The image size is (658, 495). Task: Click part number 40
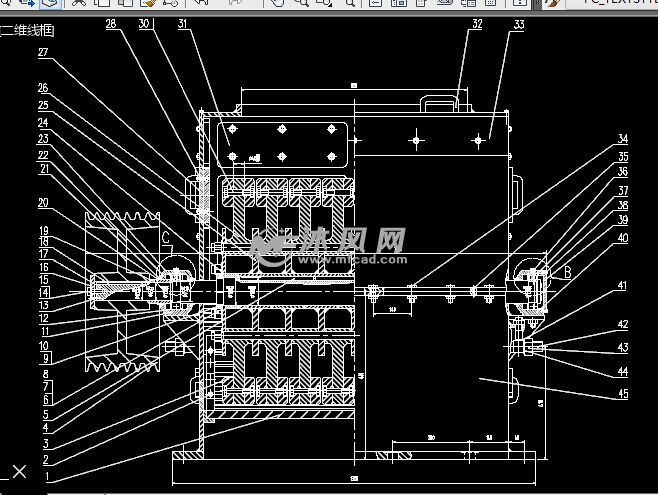coord(623,238)
